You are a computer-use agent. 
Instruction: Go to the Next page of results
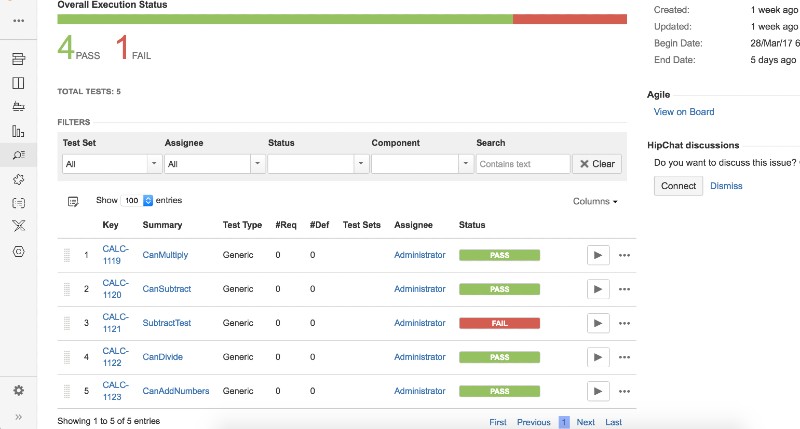tap(585, 422)
